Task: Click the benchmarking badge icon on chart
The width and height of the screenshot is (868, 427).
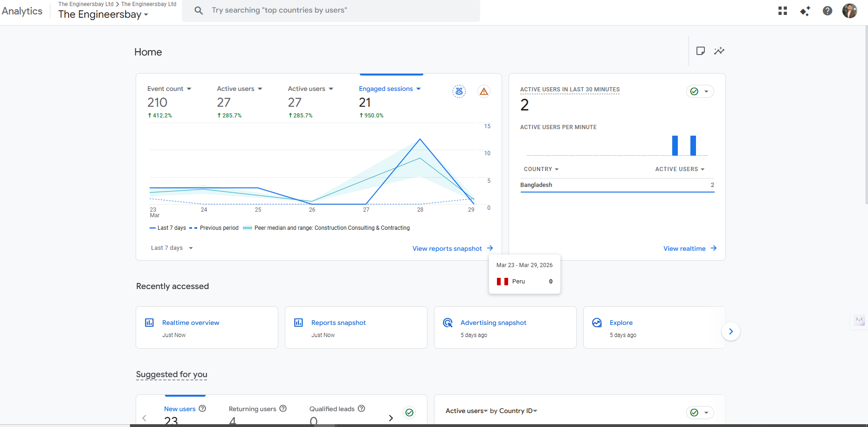Action: pyautogui.click(x=459, y=91)
